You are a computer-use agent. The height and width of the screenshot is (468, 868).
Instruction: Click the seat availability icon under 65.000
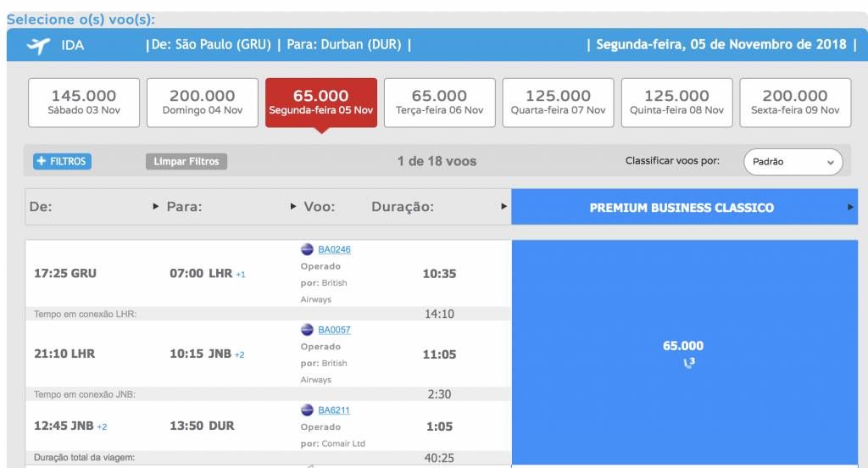tap(688, 363)
